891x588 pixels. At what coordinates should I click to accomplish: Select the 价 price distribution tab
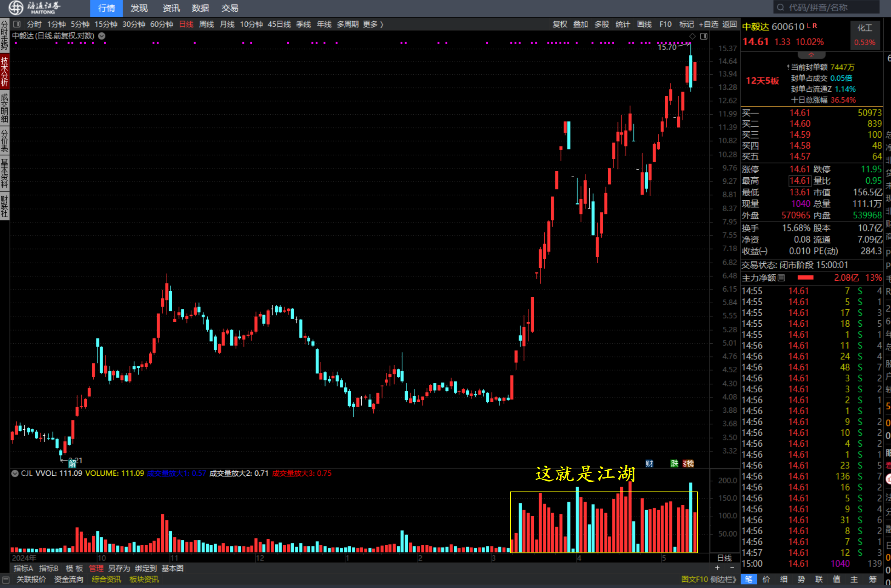click(x=766, y=579)
